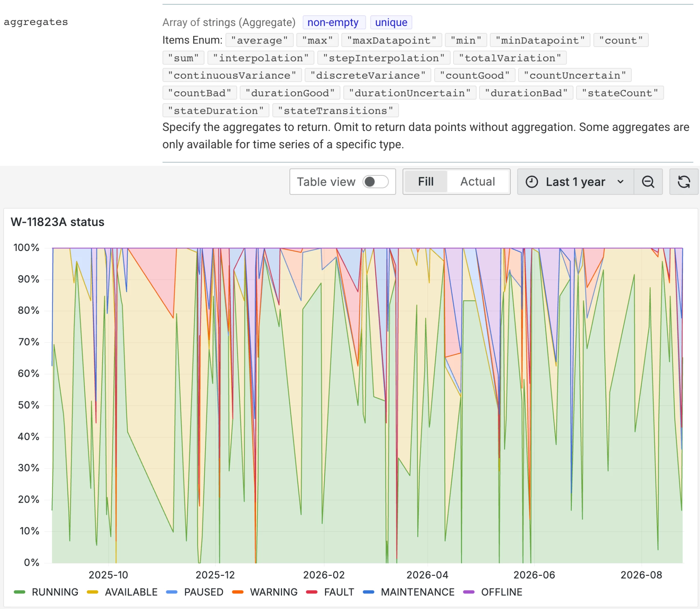The height and width of the screenshot is (609, 700).
Task: Toggle the Table view switch
Action: click(x=375, y=182)
